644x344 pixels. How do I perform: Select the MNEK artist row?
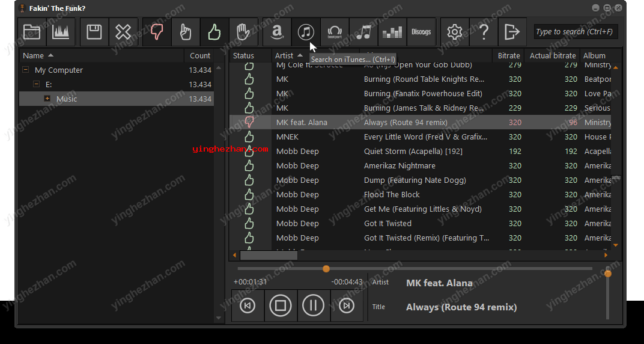(x=420, y=137)
